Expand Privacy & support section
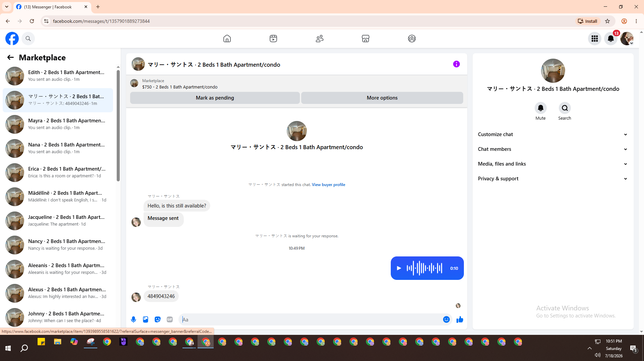This screenshot has height=361, width=644. point(553,179)
